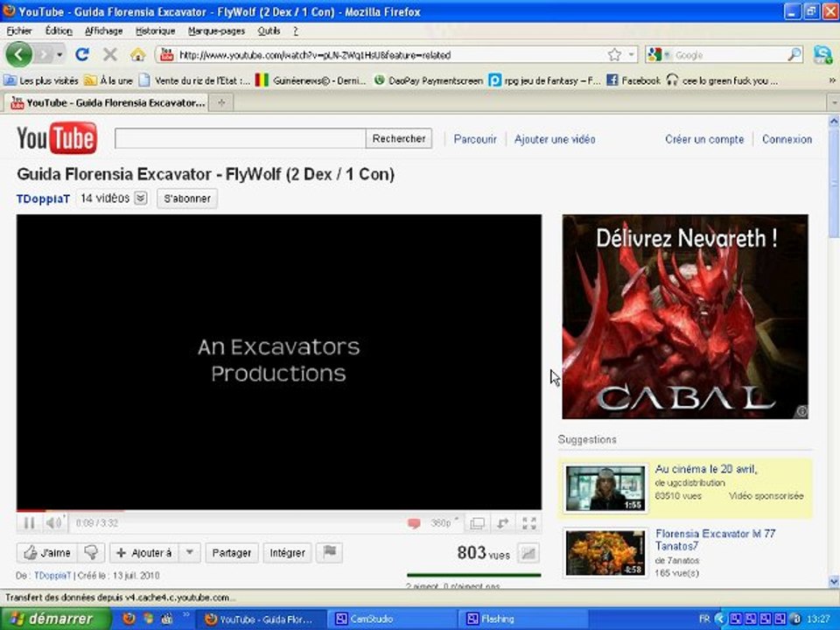Open the Les plus visités bookmark

[42, 80]
